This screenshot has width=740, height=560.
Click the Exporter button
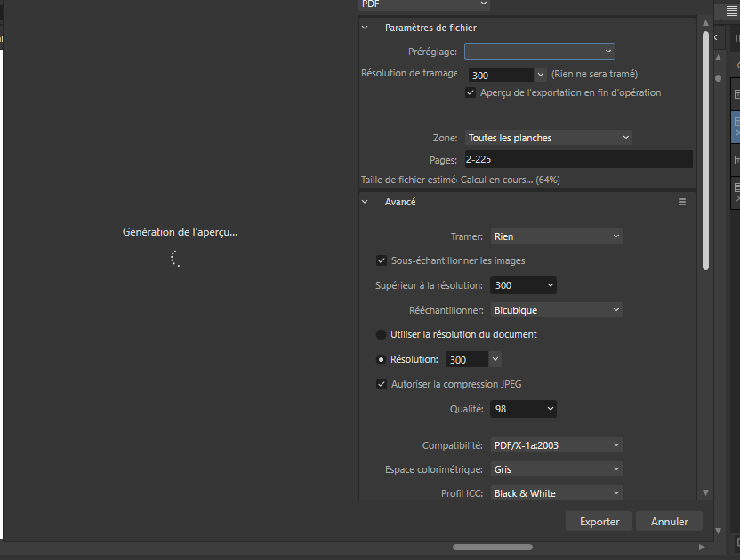click(x=599, y=521)
